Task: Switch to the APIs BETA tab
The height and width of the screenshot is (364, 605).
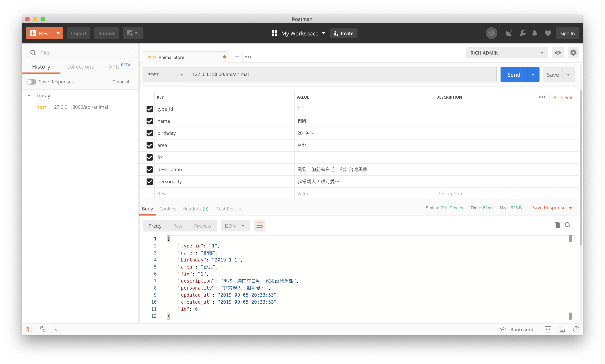Action: pos(119,66)
